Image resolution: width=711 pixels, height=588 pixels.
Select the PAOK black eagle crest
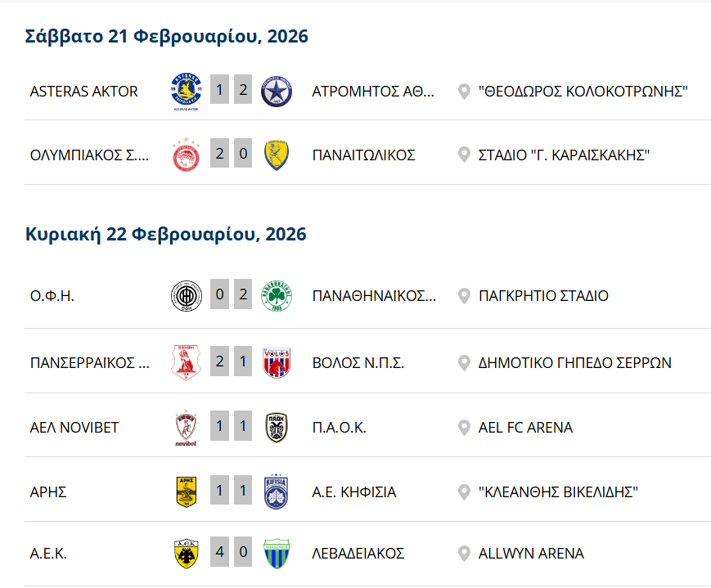click(x=277, y=428)
